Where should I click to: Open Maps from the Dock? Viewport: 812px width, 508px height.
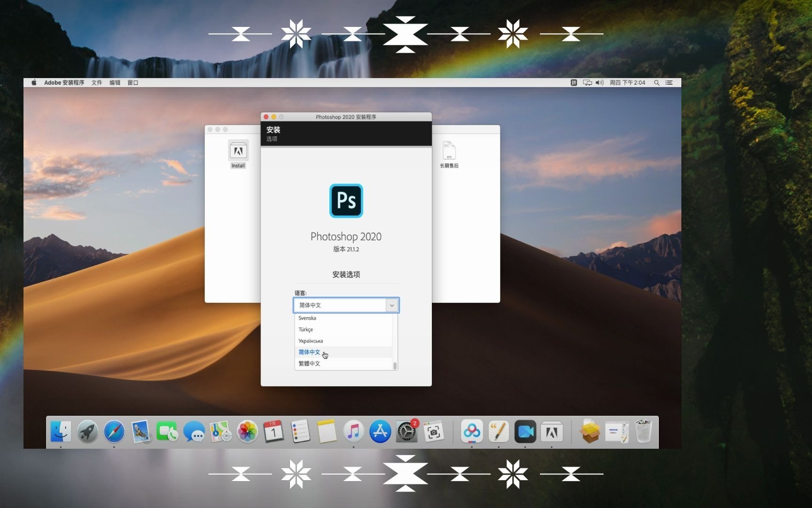point(220,431)
